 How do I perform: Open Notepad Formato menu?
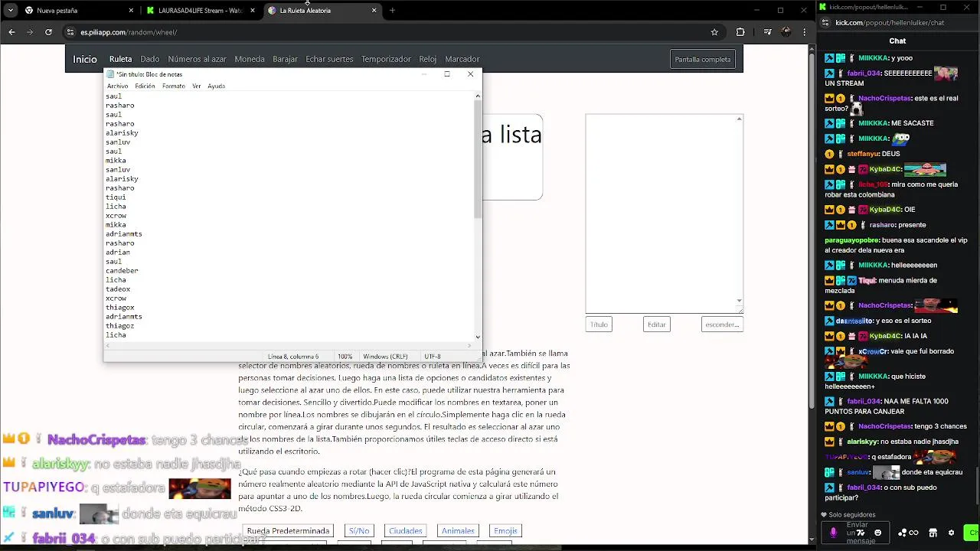174,86
